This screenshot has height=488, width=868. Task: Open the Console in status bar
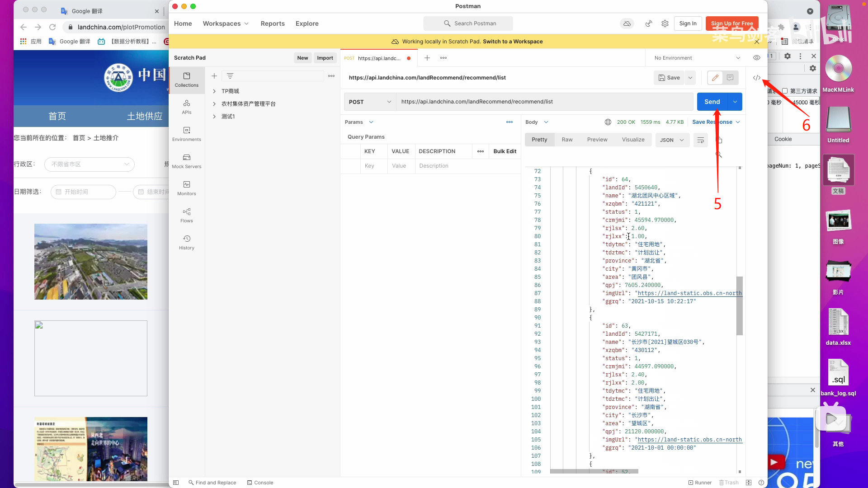coord(260,483)
